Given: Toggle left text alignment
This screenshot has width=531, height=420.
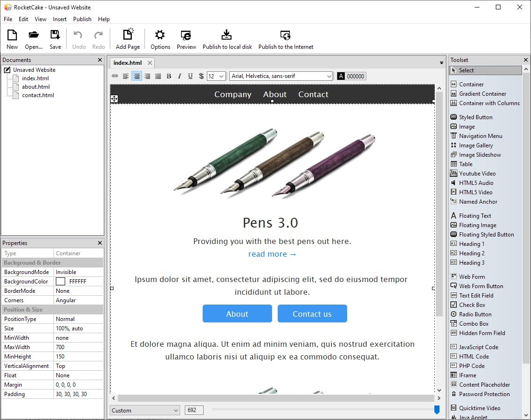Looking at the screenshot, I should pyautogui.click(x=126, y=76).
